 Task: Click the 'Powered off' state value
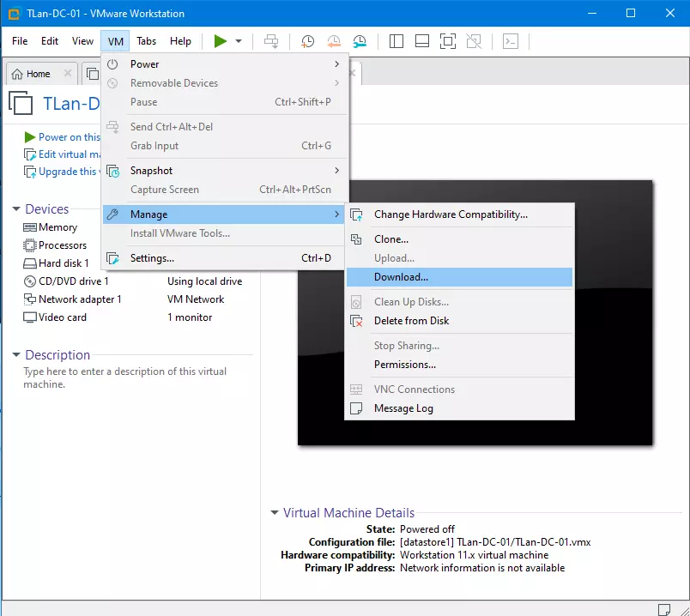(427, 528)
